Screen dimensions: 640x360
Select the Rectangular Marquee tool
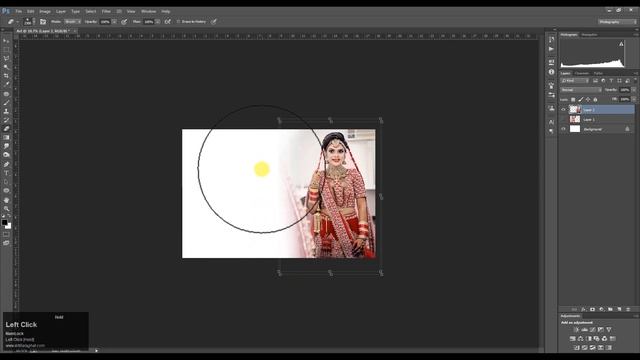[x=6, y=50]
